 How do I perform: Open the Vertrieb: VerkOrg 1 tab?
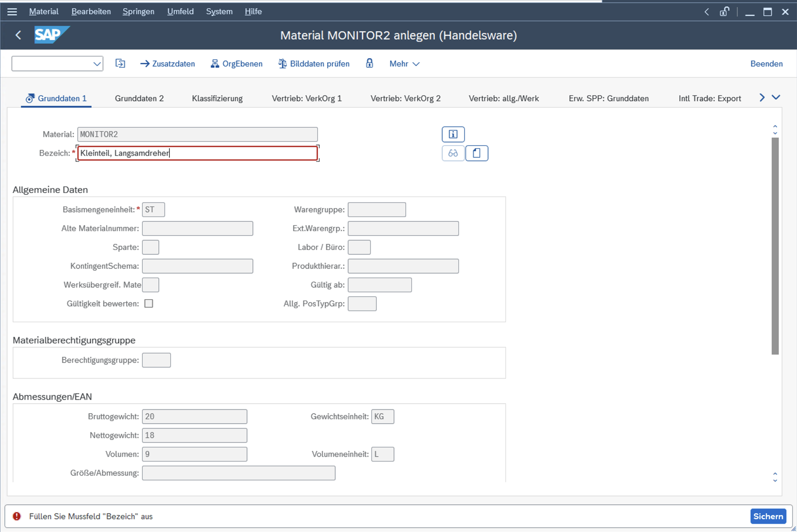coord(307,99)
